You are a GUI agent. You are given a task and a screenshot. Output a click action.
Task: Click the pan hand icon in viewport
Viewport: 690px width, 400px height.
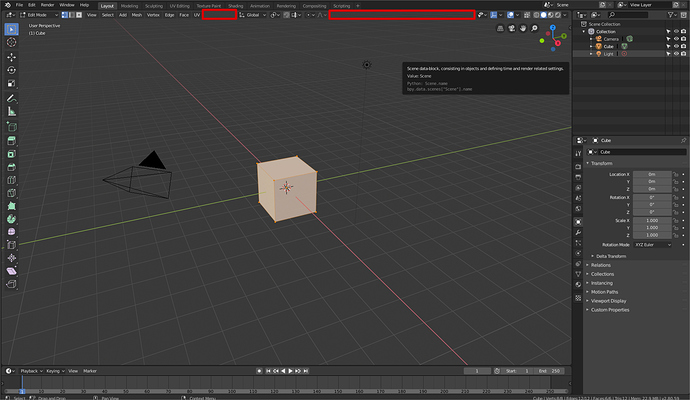coord(523,29)
